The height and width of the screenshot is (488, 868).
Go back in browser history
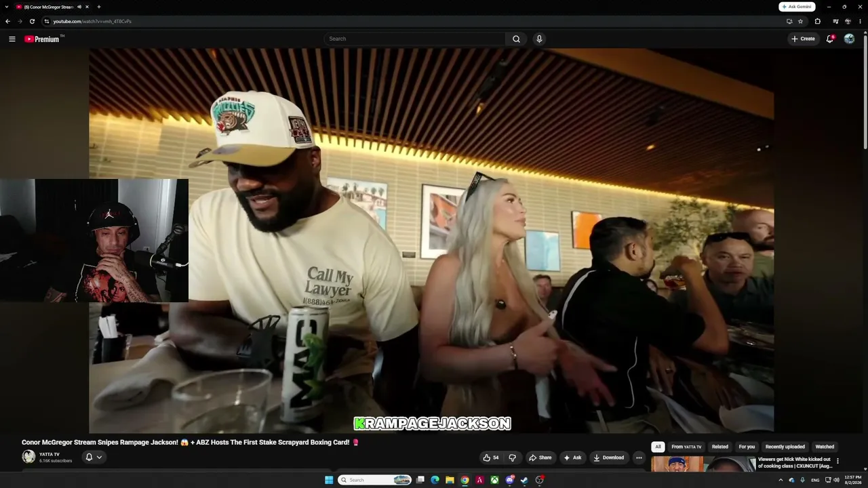tap(7, 21)
